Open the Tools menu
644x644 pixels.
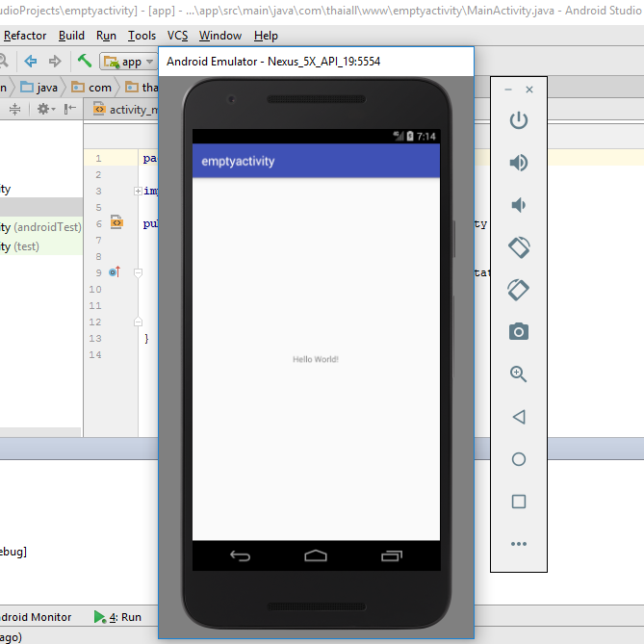[x=142, y=36]
